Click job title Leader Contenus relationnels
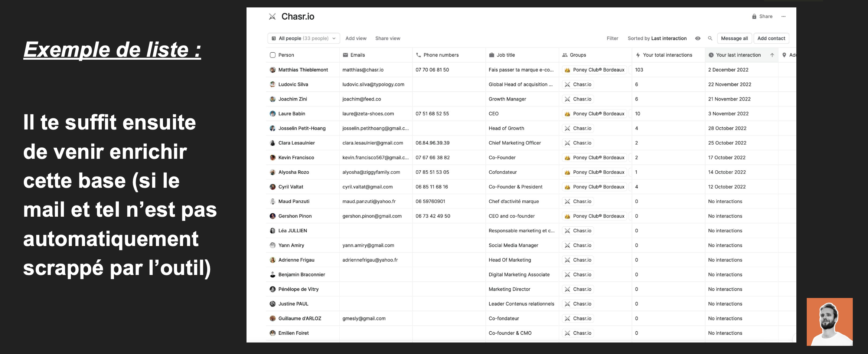 pos(521,304)
